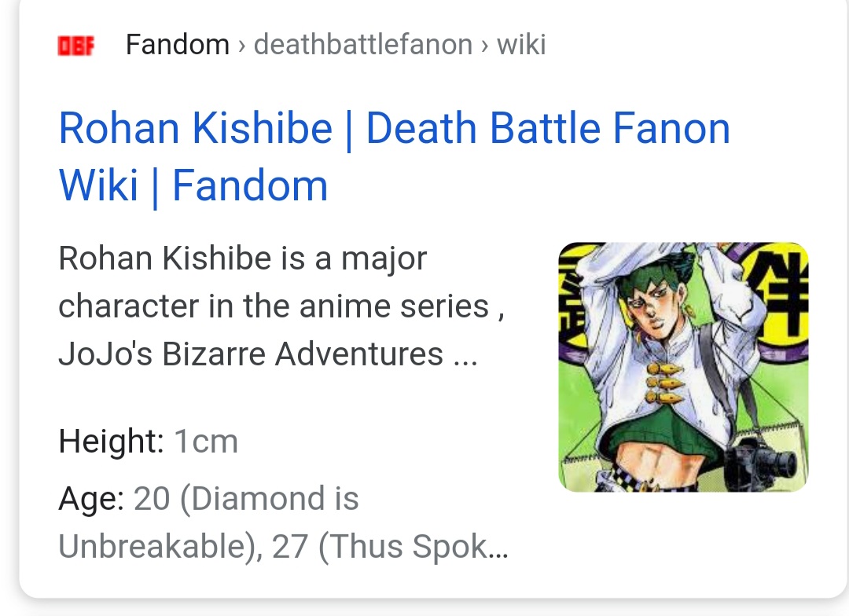Click the "27 (Thus Spok…" age text
849x616 pixels.
(x=390, y=547)
